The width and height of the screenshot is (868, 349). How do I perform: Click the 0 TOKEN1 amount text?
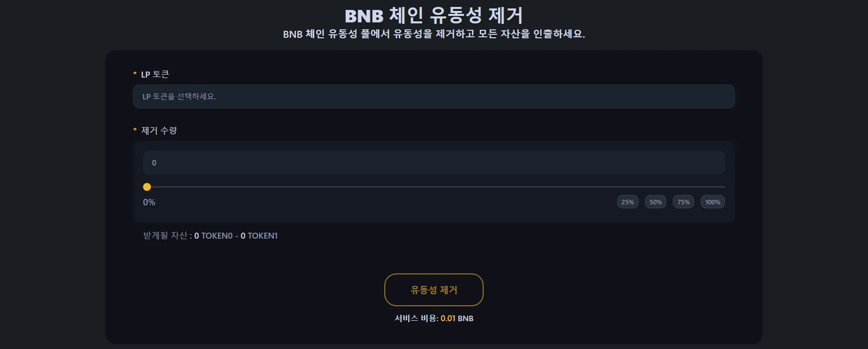(x=259, y=236)
